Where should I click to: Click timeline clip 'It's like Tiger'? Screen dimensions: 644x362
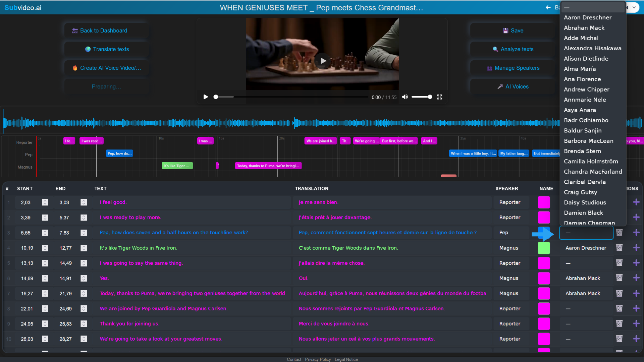coord(177,166)
